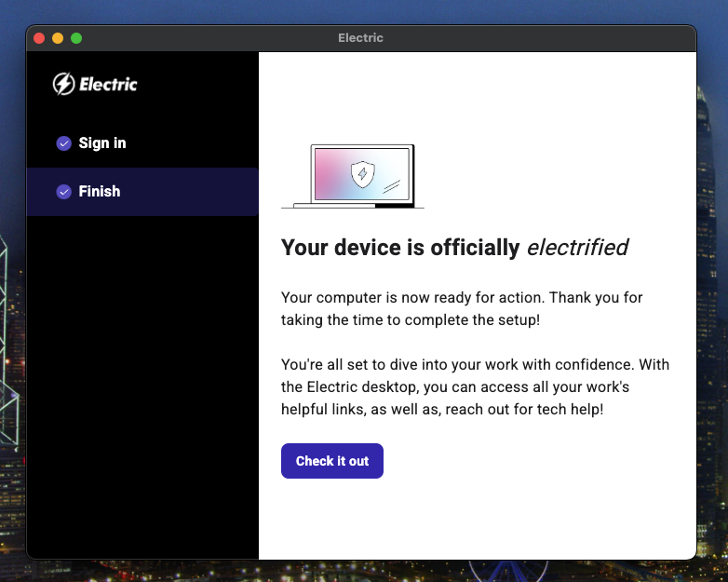
Task: Click the Electric lightning bolt logo icon
Action: coord(63,84)
